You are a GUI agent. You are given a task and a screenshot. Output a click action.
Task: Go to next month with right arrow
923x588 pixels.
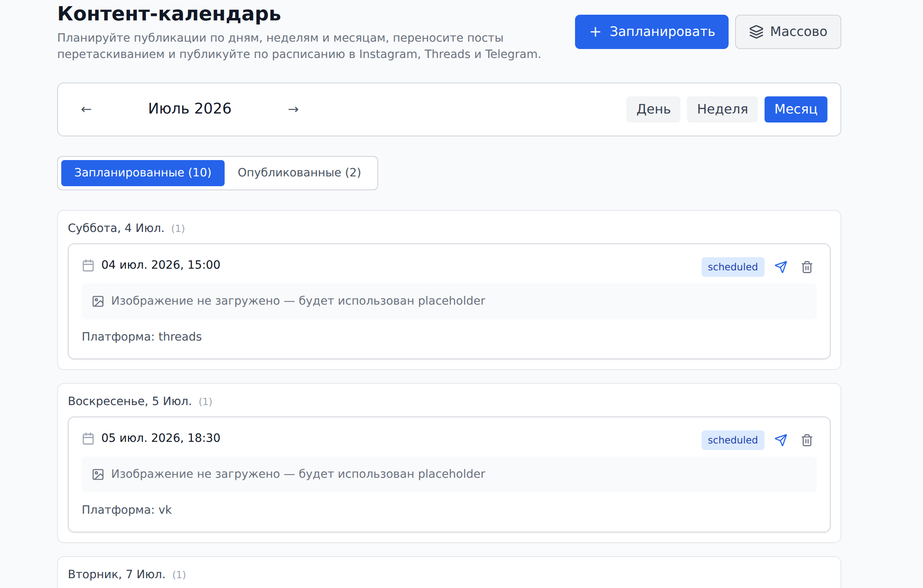[x=293, y=109]
